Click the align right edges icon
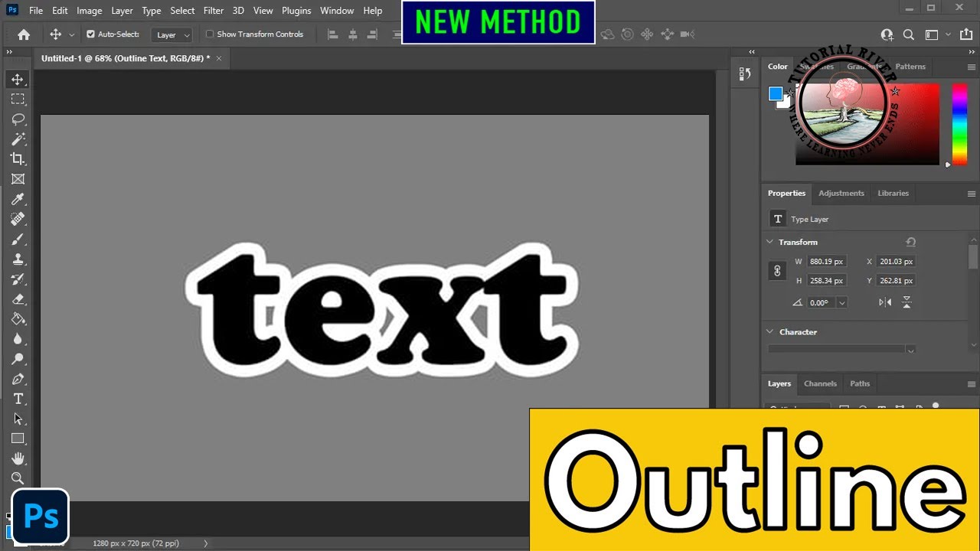The image size is (980, 551). point(372,34)
